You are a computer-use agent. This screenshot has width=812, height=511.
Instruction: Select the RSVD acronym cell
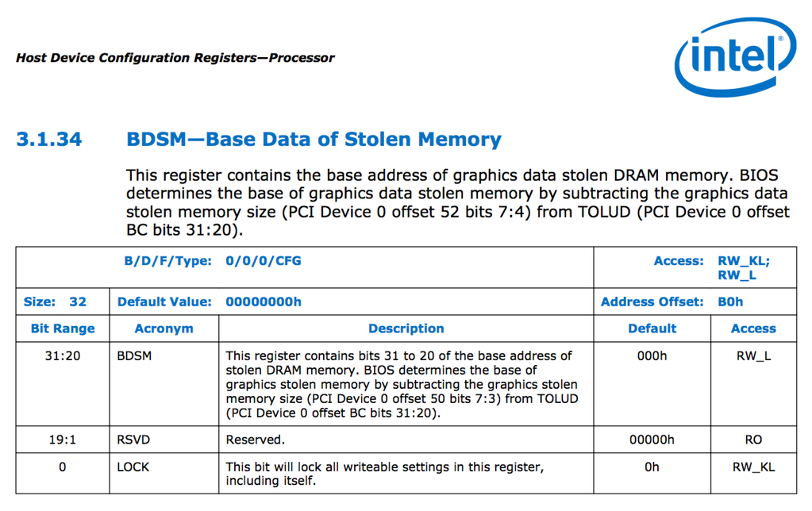[133, 440]
